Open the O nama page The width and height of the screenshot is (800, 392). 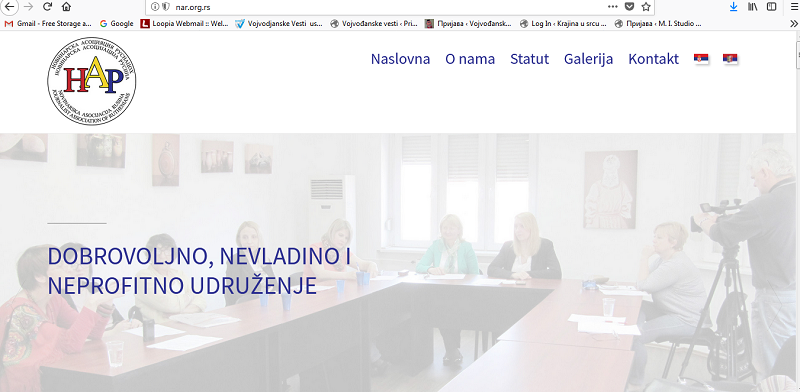470,59
